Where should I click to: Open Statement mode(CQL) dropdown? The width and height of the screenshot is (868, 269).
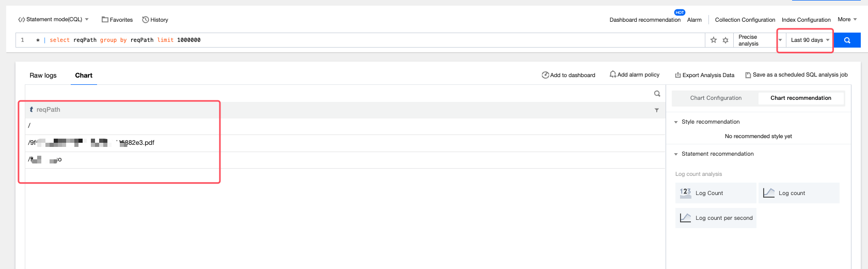54,20
